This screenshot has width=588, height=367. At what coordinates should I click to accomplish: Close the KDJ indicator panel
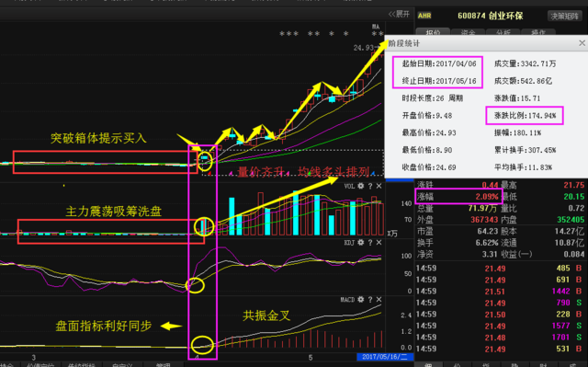(x=379, y=243)
